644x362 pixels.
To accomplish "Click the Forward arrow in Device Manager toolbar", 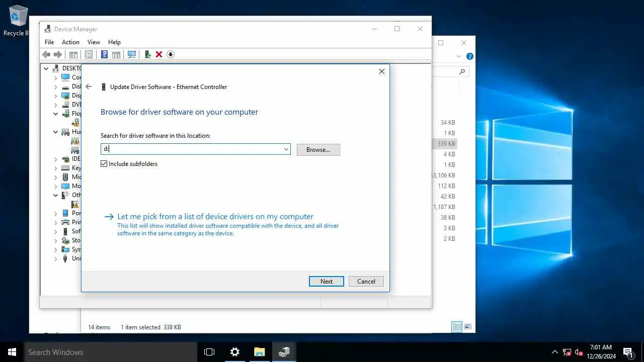I will pos(58,54).
